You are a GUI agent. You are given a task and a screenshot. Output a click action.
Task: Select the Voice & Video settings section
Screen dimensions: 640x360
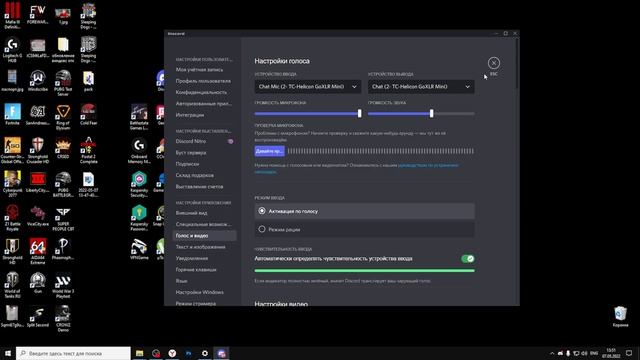click(204, 236)
